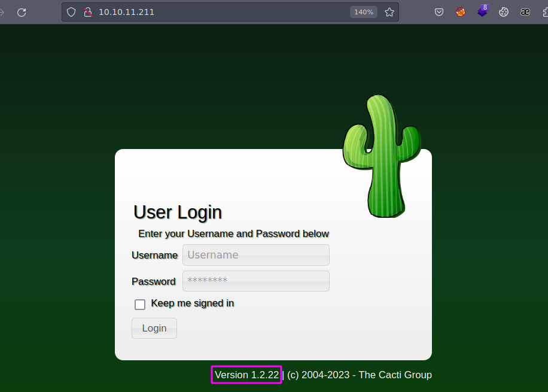Select the User Login heading text
548x392 pixels.
pyautogui.click(x=178, y=212)
